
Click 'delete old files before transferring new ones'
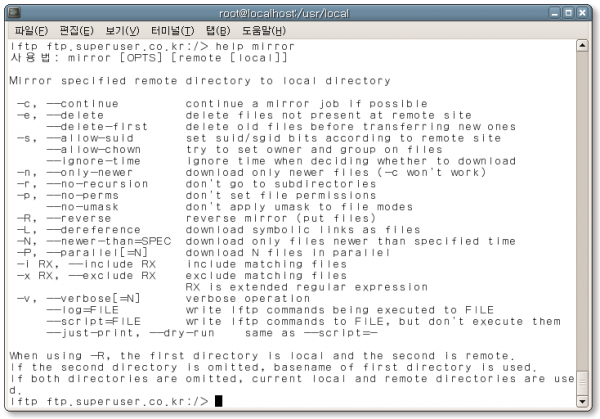tap(351, 127)
